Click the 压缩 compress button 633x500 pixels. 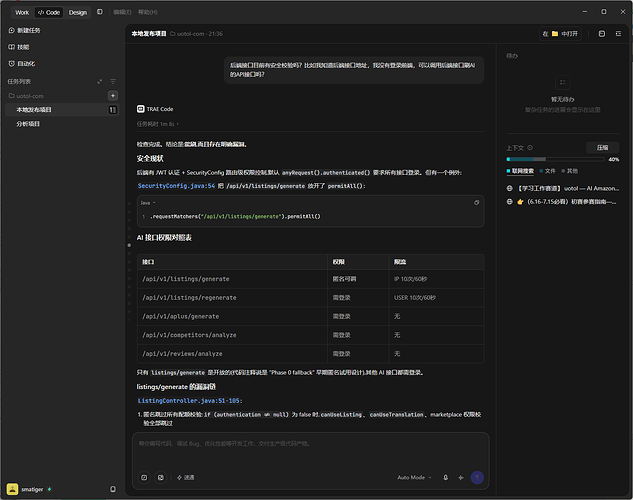(x=602, y=148)
